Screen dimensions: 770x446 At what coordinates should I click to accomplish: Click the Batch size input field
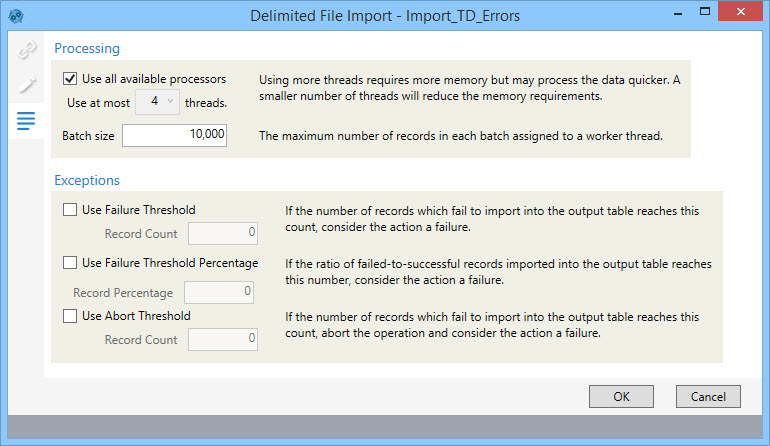click(174, 135)
